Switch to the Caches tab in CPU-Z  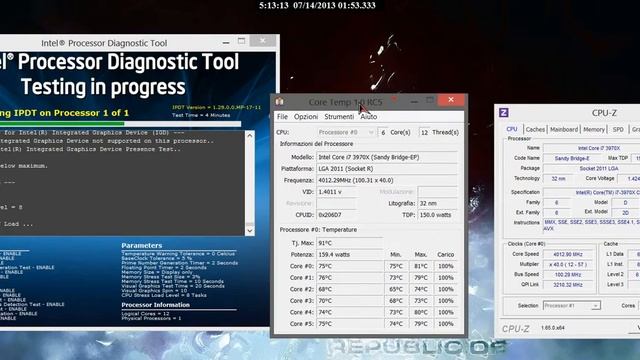click(535, 129)
